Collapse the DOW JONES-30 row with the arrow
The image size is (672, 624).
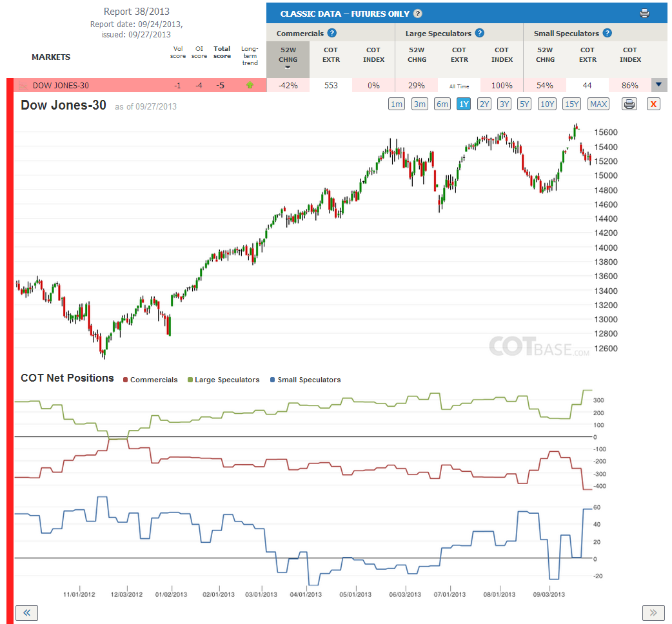[658, 85]
